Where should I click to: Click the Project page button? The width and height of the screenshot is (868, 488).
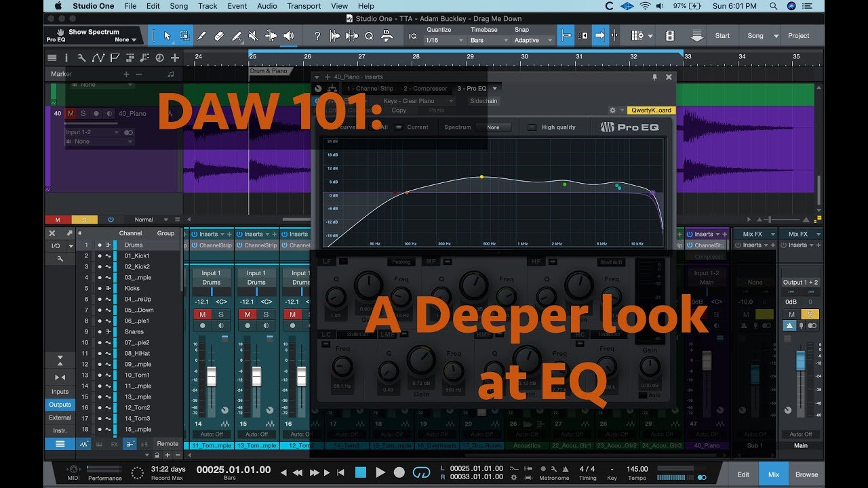tap(798, 36)
